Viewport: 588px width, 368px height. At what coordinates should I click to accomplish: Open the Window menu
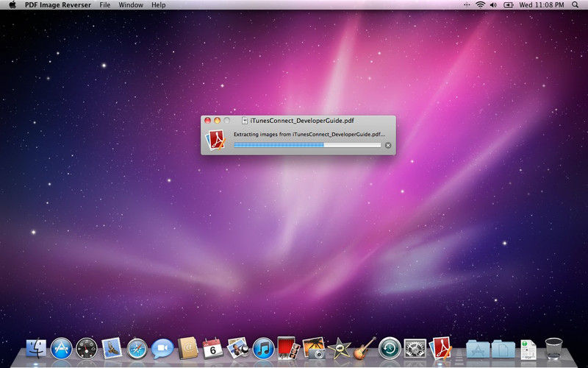coord(131,5)
